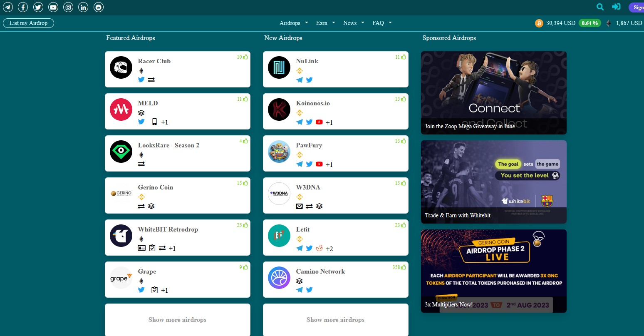Click the Featured Airdrops heading

[x=131, y=38]
